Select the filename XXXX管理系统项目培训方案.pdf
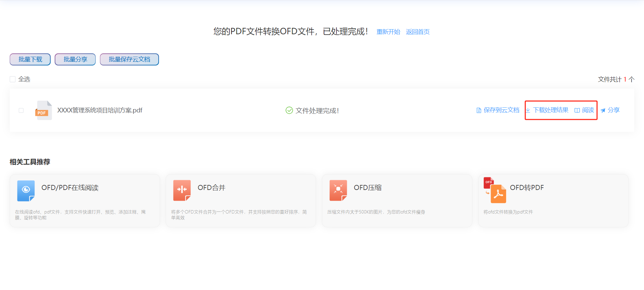The width and height of the screenshot is (644, 290). [100, 110]
